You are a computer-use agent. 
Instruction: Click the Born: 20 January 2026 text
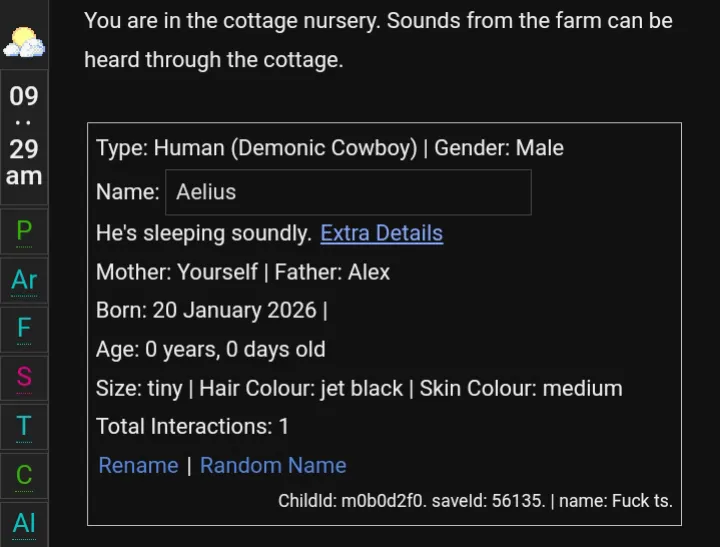click(x=211, y=310)
